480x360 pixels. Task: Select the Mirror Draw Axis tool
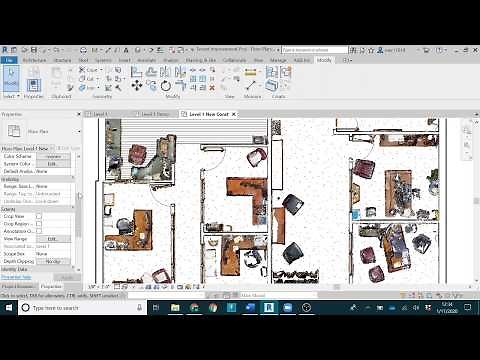(x=180, y=72)
